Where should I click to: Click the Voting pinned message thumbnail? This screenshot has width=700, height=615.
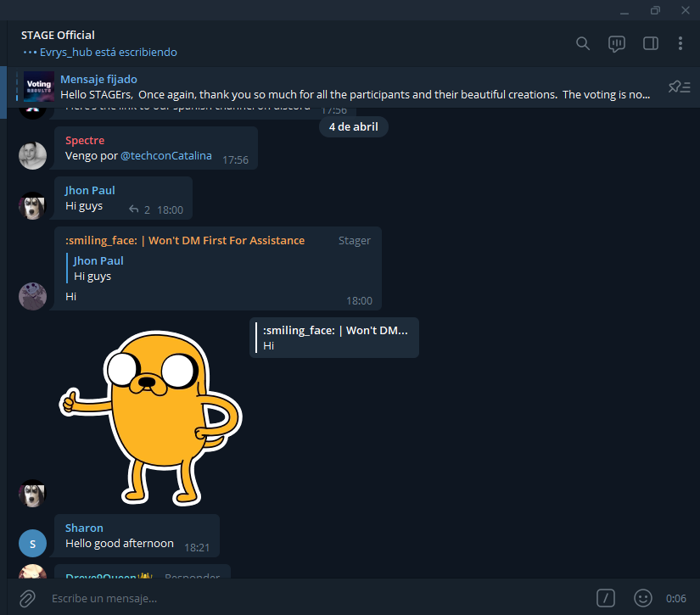(39, 87)
